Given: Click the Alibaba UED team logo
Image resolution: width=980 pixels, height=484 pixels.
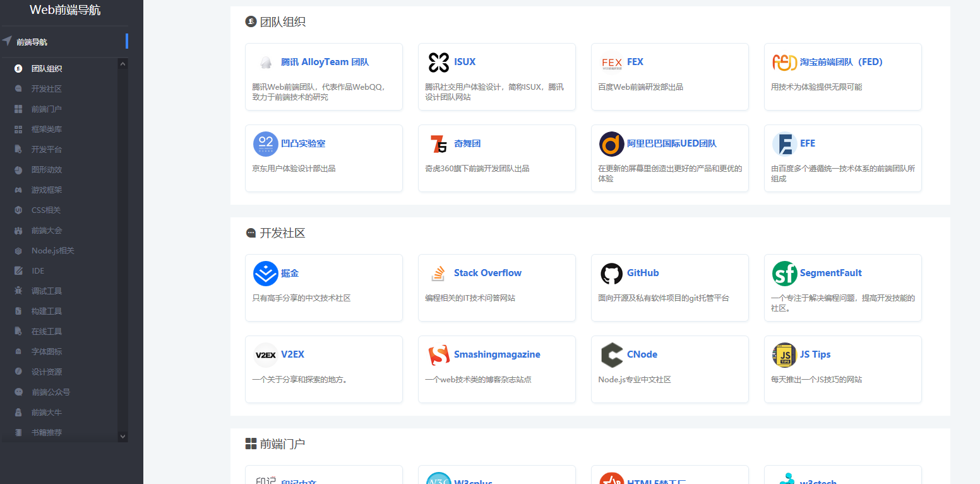Looking at the screenshot, I should point(612,144).
